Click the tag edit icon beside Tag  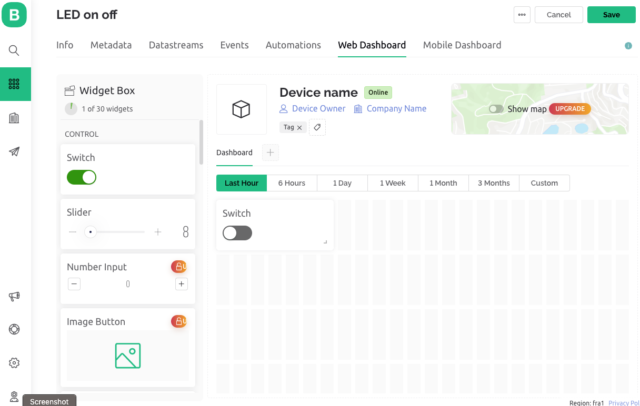[317, 127]
